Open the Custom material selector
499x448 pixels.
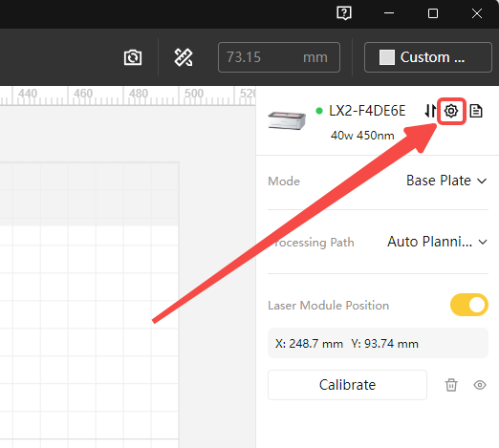click(x=428, y=57)
